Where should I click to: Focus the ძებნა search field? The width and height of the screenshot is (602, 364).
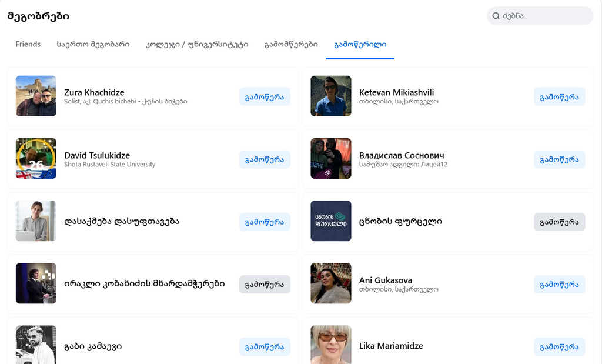(x=540, y=16)
